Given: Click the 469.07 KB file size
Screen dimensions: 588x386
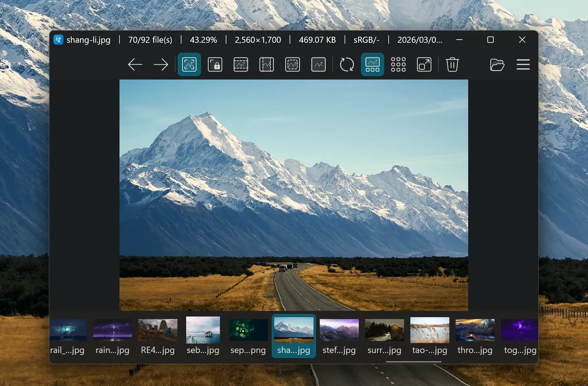Looking at the screenshot, I should click(x=317, y=40).
